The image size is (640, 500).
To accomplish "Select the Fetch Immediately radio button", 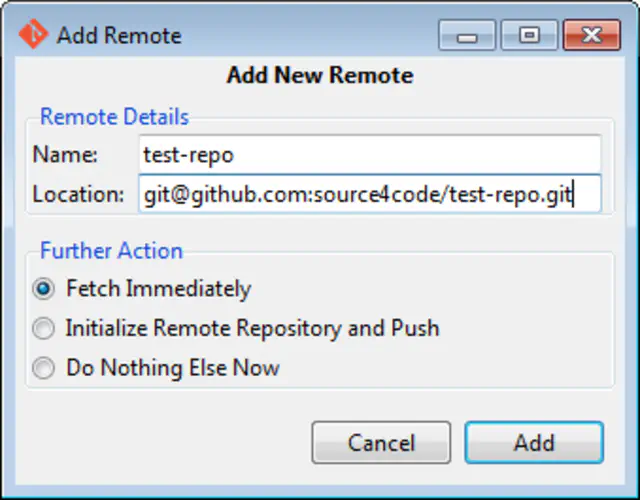I will click(43, 289).
